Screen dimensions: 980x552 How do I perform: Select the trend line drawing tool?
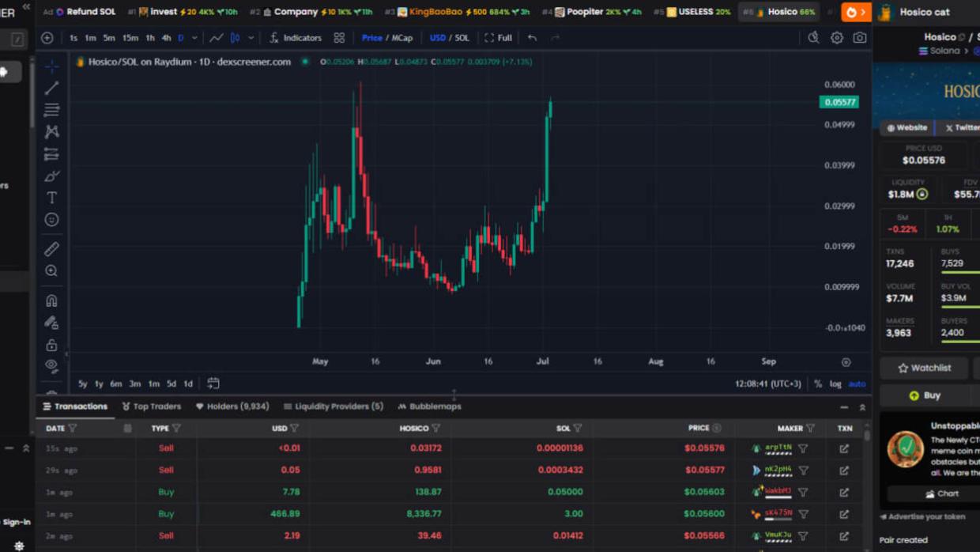coord(51,88)
